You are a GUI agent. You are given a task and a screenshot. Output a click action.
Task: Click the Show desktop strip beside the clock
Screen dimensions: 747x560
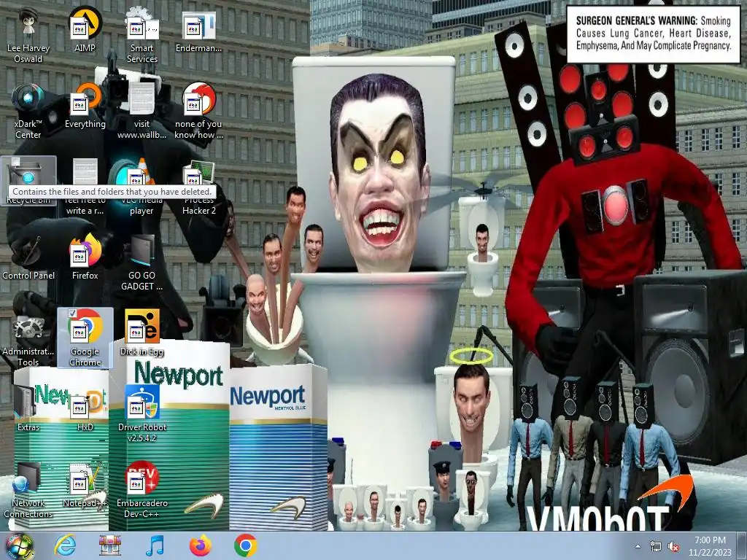pos(743,545)
